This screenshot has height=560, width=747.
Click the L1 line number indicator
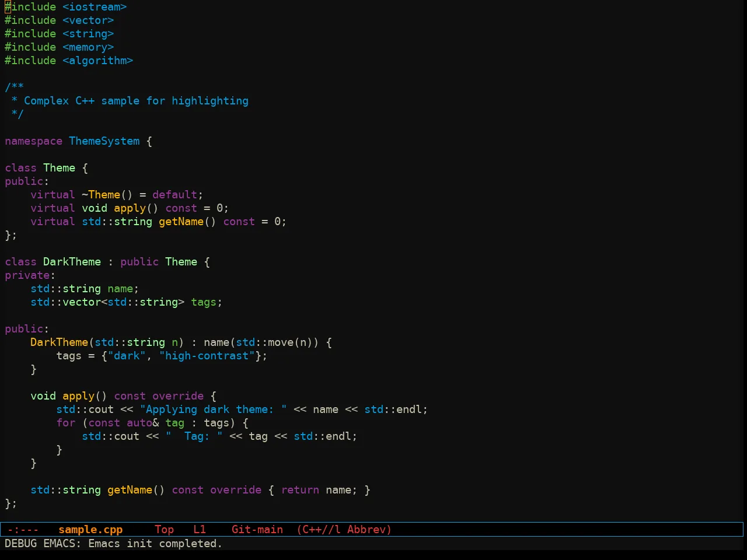pos(200,530)
